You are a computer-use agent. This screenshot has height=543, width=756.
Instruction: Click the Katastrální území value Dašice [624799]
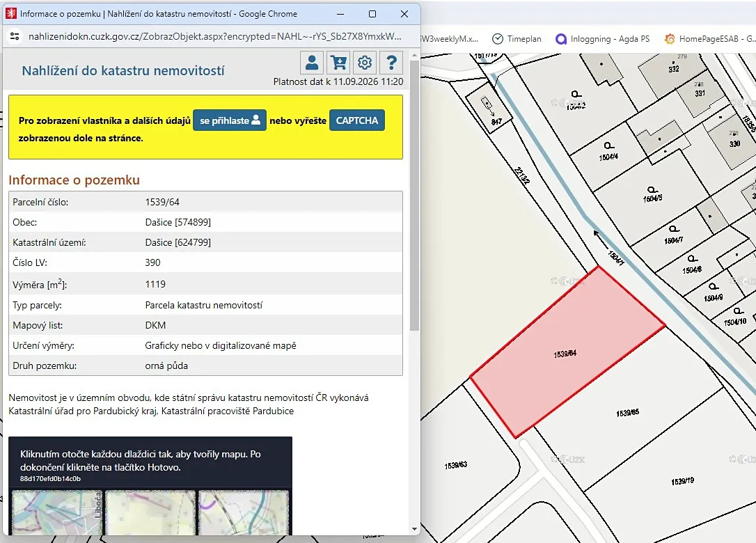[178, 242]
